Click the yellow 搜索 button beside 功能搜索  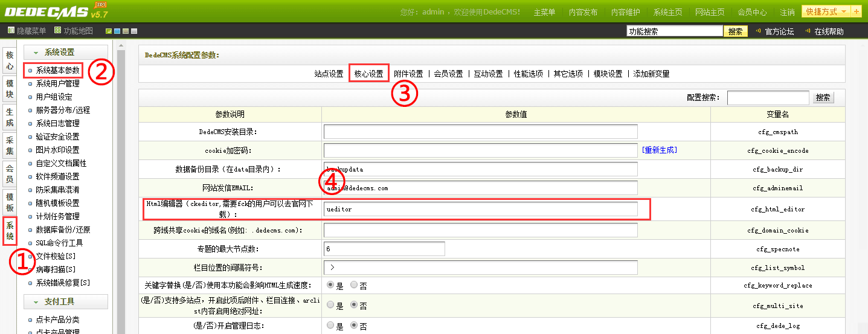point(735,31)
